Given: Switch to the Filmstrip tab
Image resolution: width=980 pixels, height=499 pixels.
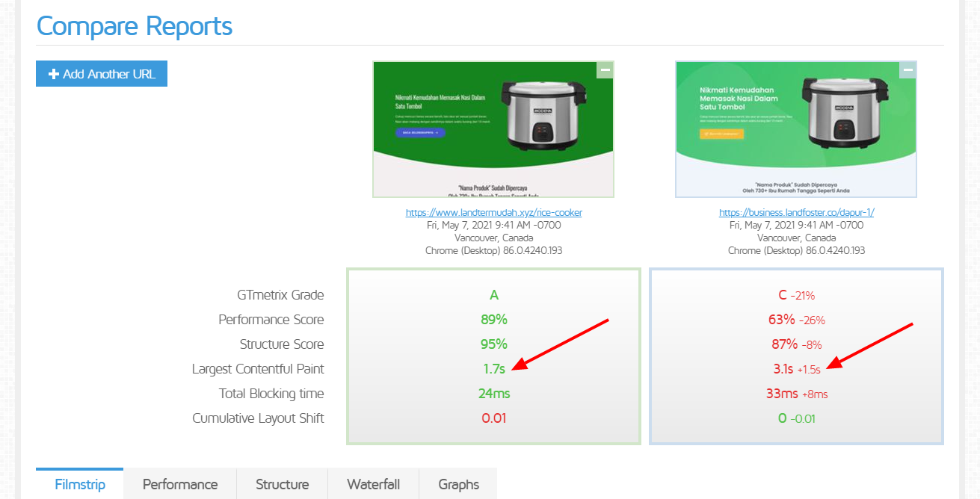Looking at the screenshot, I should [x=80, y=484].
